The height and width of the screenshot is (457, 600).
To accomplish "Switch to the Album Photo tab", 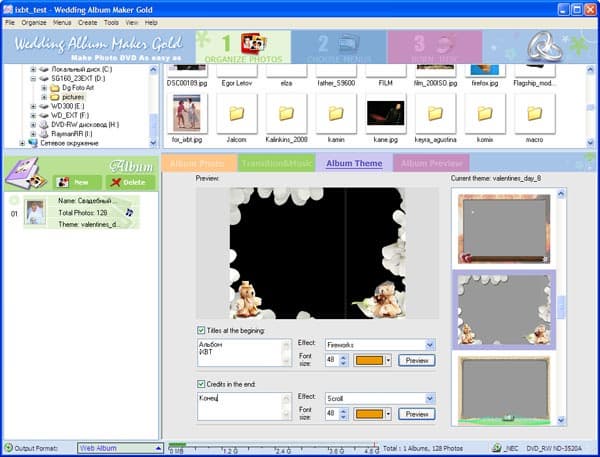I will pos(199,163).
